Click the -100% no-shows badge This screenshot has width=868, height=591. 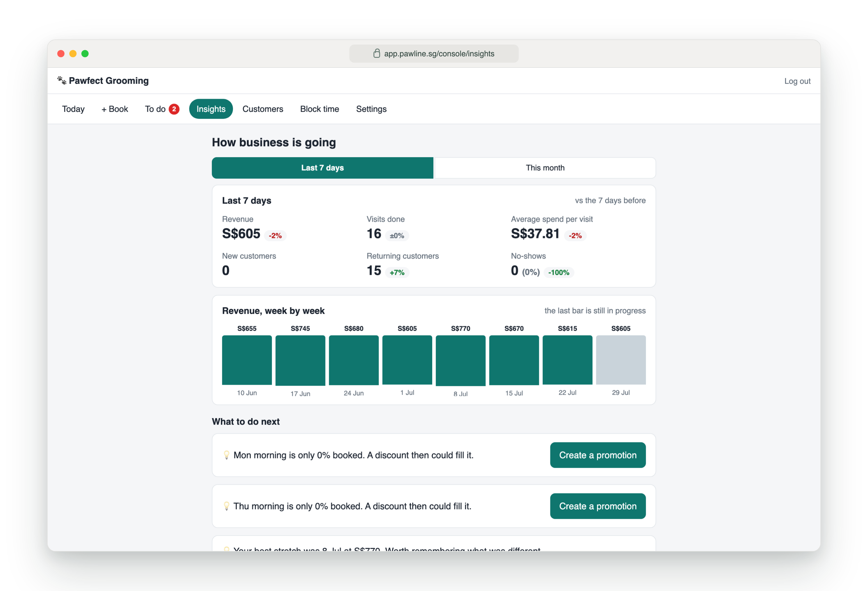point(559,272)
